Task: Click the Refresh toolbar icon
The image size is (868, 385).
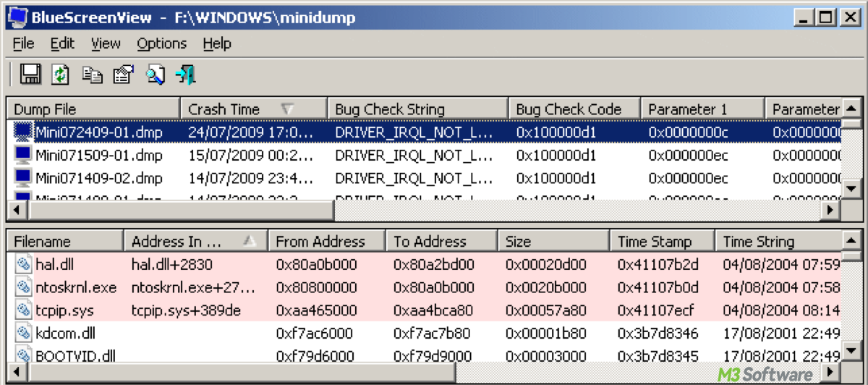Action: pyautogui.click(x=61, y=74)
